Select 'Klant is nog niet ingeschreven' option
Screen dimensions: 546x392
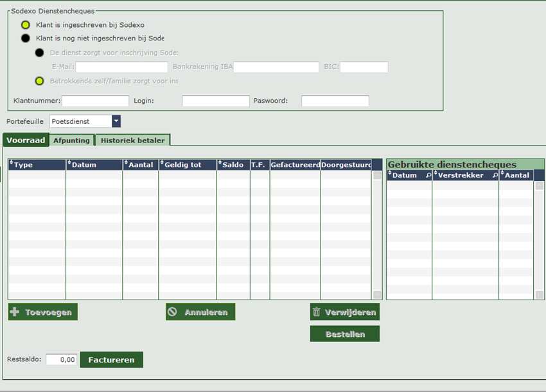coord(26,38)
